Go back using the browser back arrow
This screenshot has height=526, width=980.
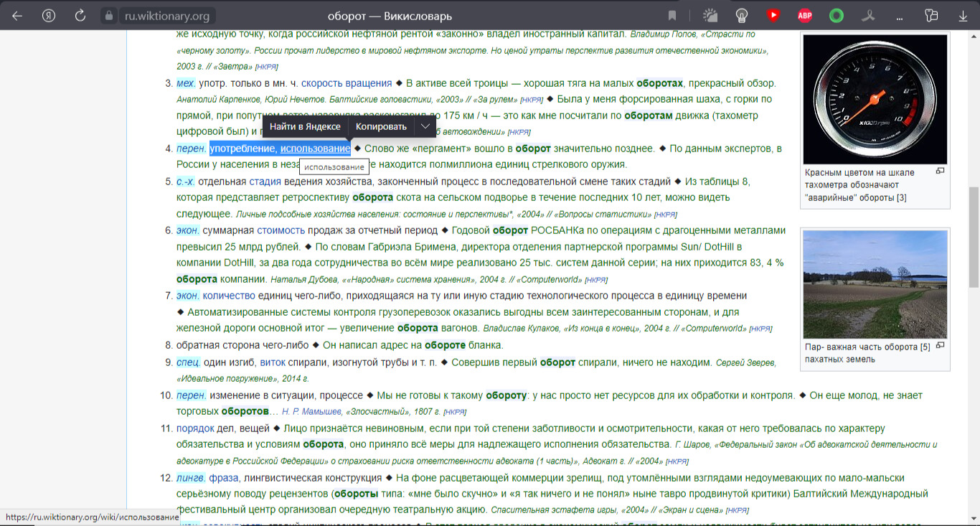[x=17, y=15]
